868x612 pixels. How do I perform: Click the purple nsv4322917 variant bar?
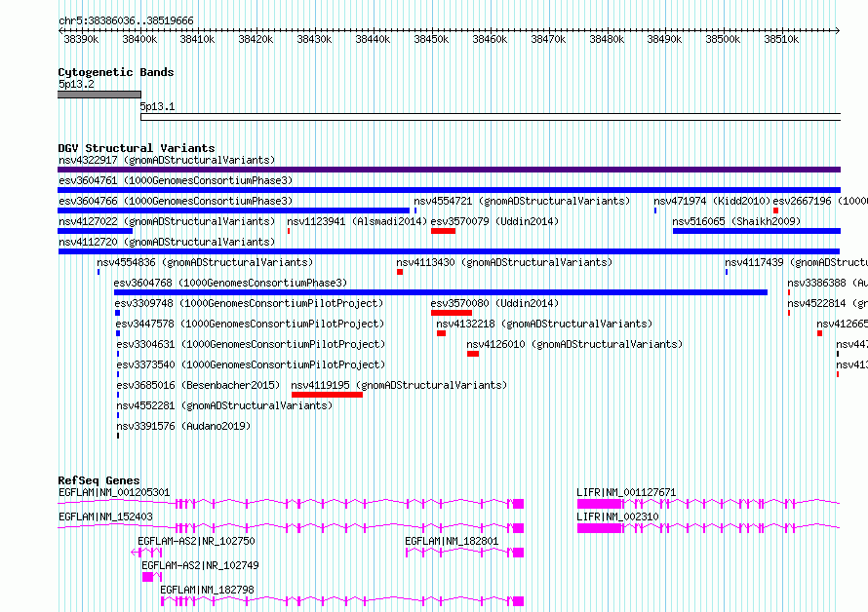coord(449,170)
